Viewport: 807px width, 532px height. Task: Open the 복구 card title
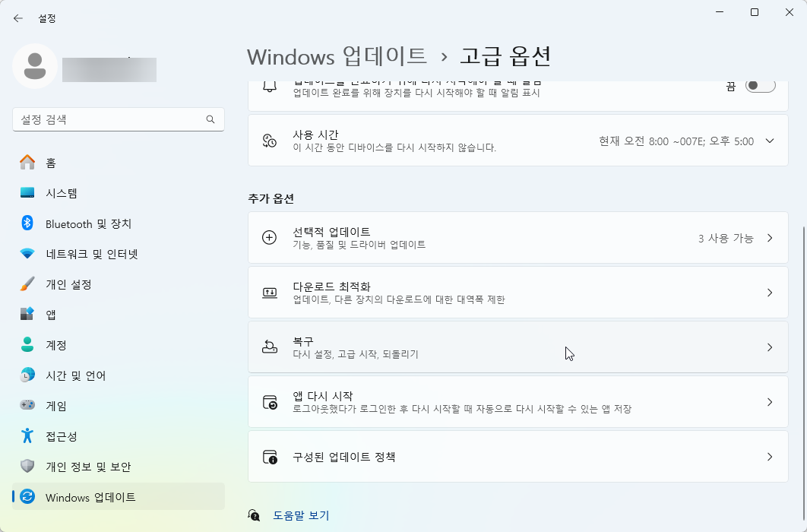[303, 341]
